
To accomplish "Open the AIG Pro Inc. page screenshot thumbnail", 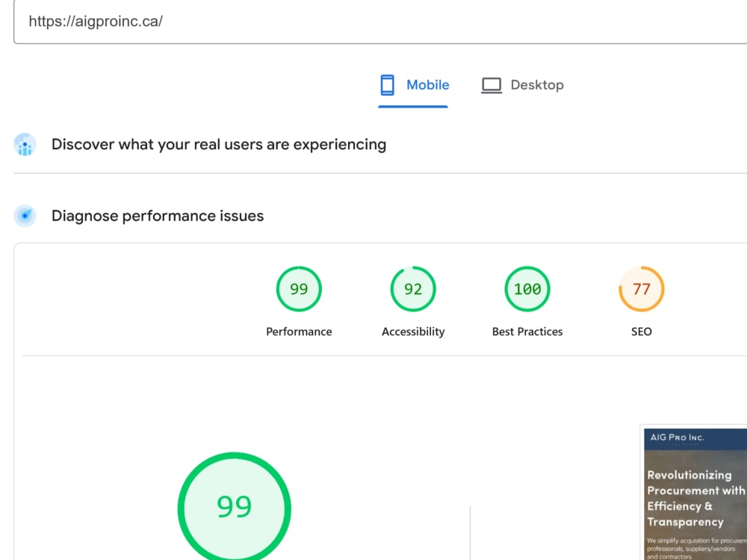I will click(695, 494).
